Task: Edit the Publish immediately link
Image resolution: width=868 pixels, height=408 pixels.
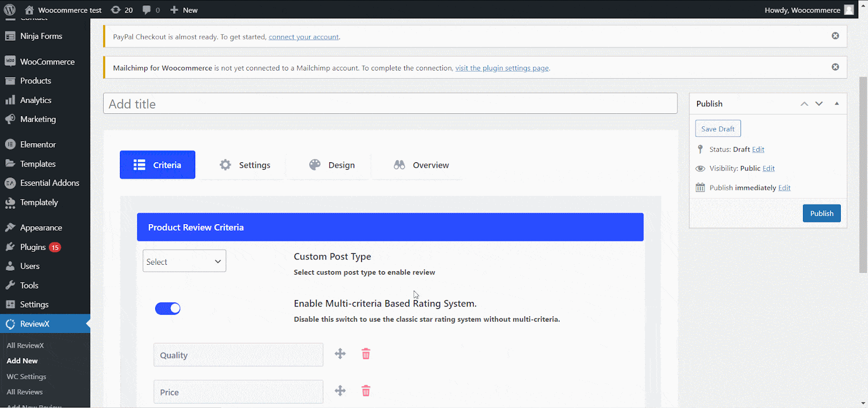Action: coord(784,188)
